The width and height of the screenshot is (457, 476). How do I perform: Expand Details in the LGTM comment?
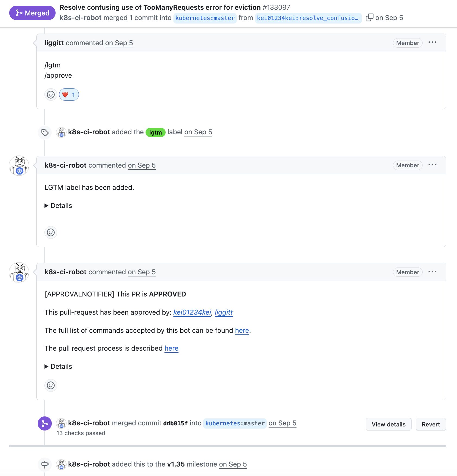point(58,206)
